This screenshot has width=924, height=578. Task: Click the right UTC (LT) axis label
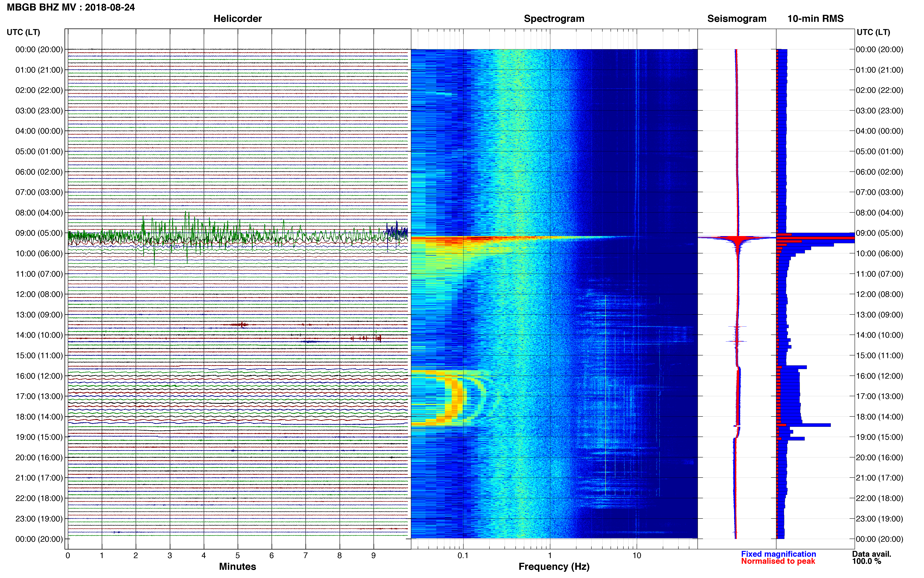pos(873,32)
